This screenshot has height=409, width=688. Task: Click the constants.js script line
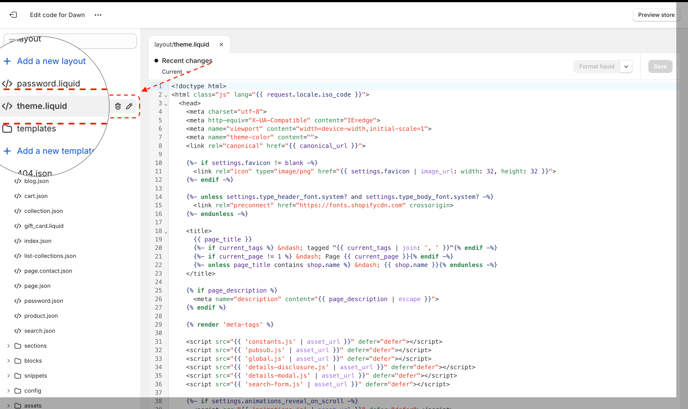(314, 341)
